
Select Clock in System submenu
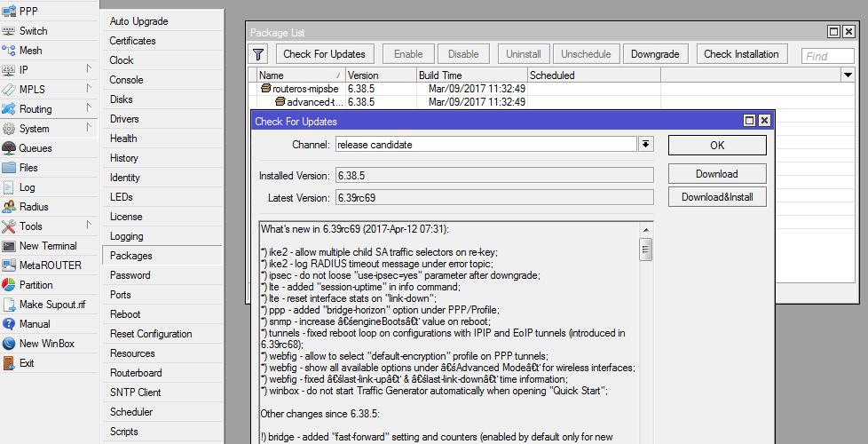coord(162,60)
